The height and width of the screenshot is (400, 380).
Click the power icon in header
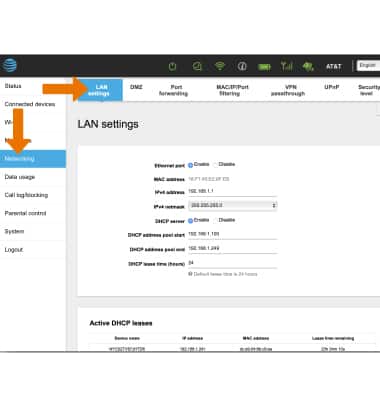[x=172, y=66]
